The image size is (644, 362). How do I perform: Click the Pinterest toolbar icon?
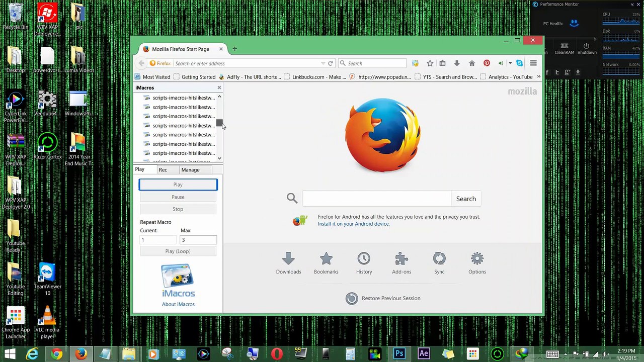point(487,63)
